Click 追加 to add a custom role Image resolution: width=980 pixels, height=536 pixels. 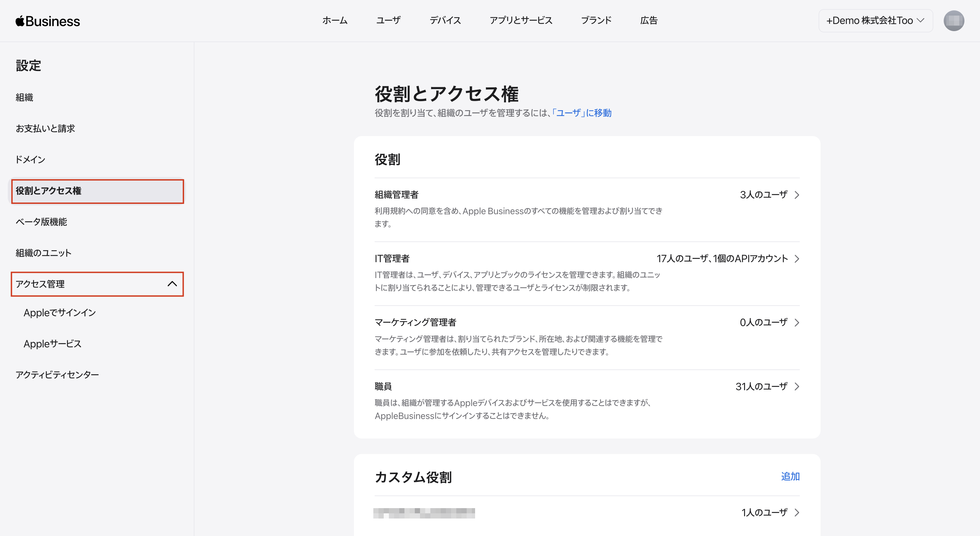(790, 476)
